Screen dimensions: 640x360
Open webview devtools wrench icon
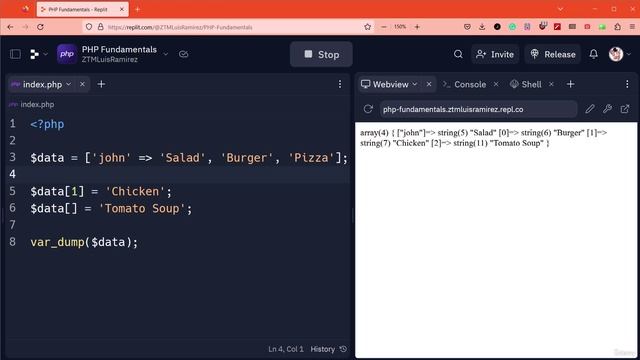pos(607,109)
